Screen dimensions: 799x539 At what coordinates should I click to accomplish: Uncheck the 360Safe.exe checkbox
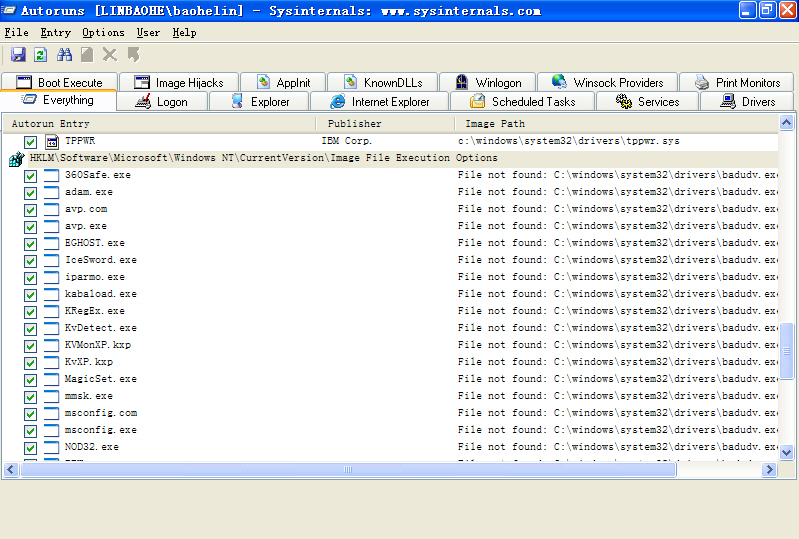pos(31,176)
